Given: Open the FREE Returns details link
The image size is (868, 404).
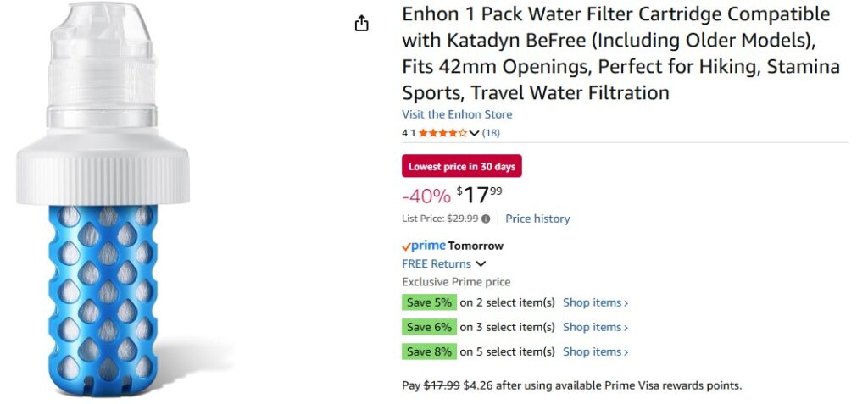Looking at the screenshot, I should 437,264.
